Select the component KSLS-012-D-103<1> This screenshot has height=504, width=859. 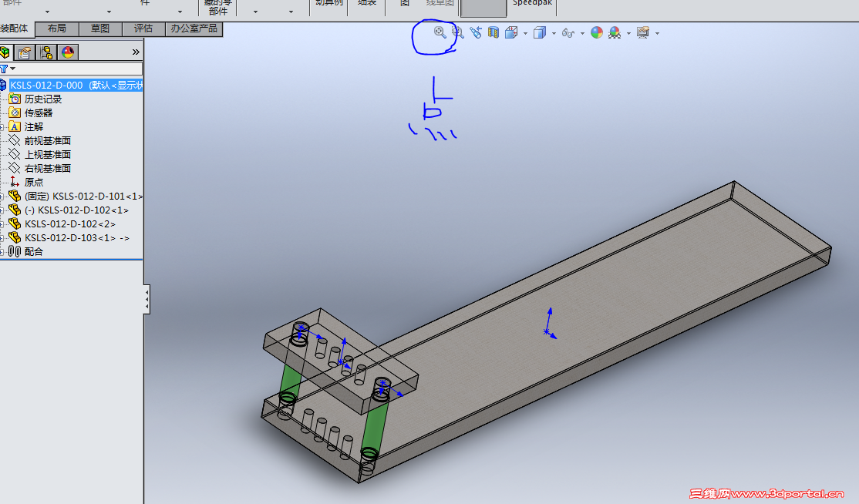[x=76, y=237]
